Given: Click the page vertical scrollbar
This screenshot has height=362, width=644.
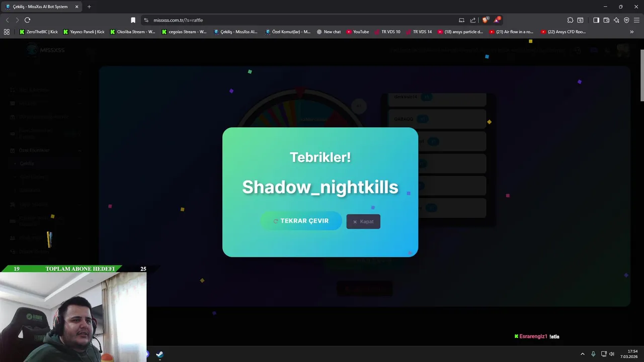Looking at the screenshot, I should coord(642,75).
